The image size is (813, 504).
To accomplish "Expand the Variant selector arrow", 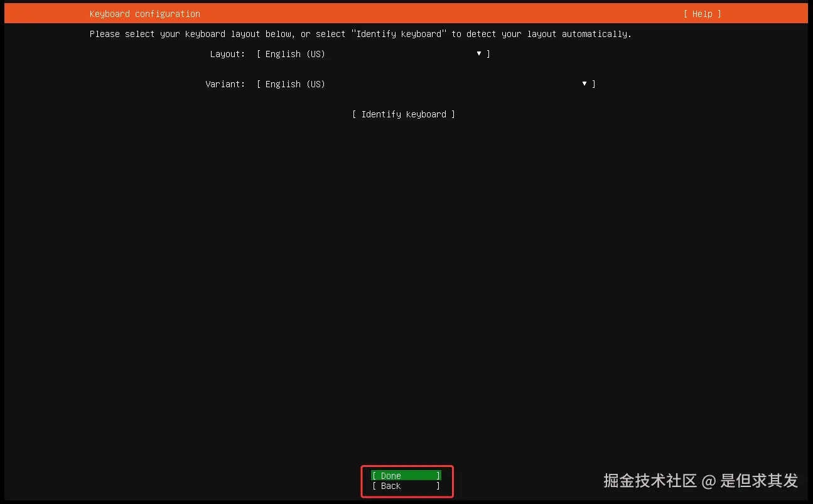I will 584,84.
